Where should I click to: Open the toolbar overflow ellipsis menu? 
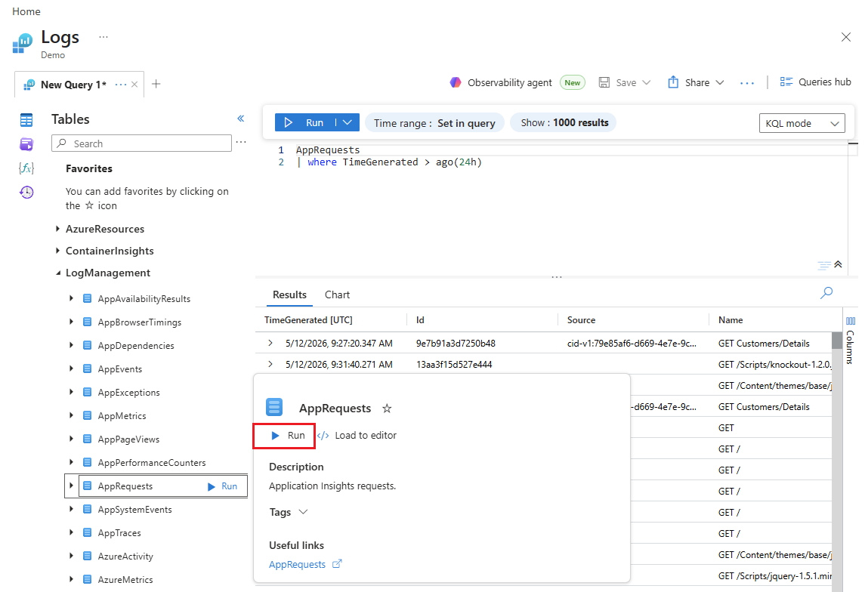tap(747, 83)
